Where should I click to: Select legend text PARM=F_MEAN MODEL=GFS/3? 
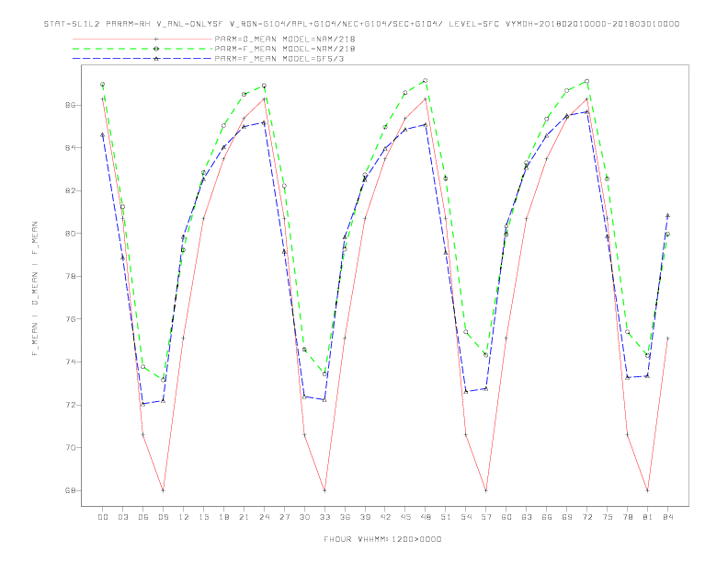click(279, 59)
